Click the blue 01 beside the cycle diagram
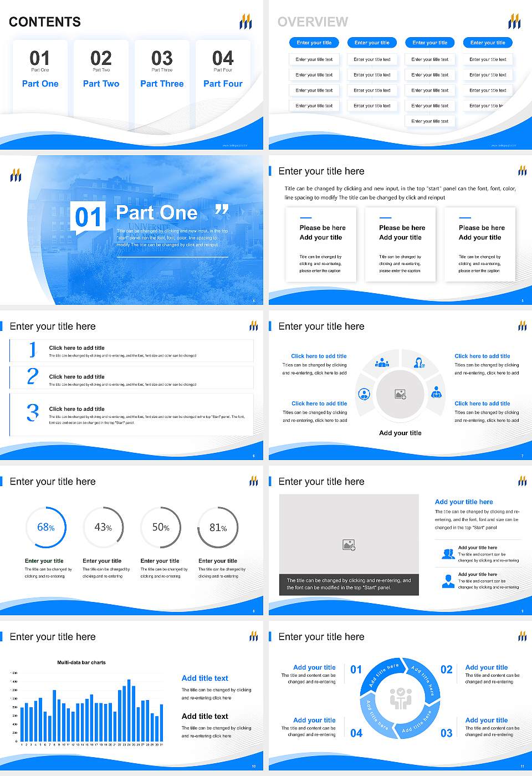This screenshot has height=776, width=532. click(356, 670)
